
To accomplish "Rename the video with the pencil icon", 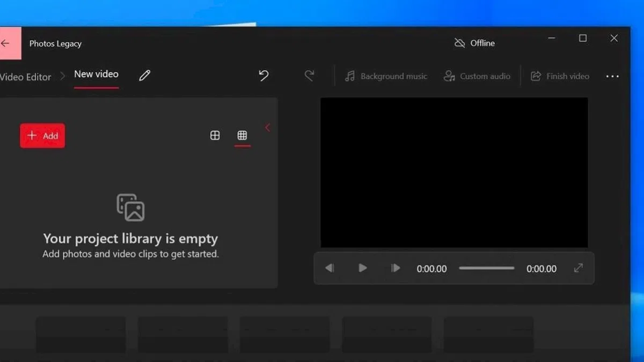I will [x=144, y=76].
